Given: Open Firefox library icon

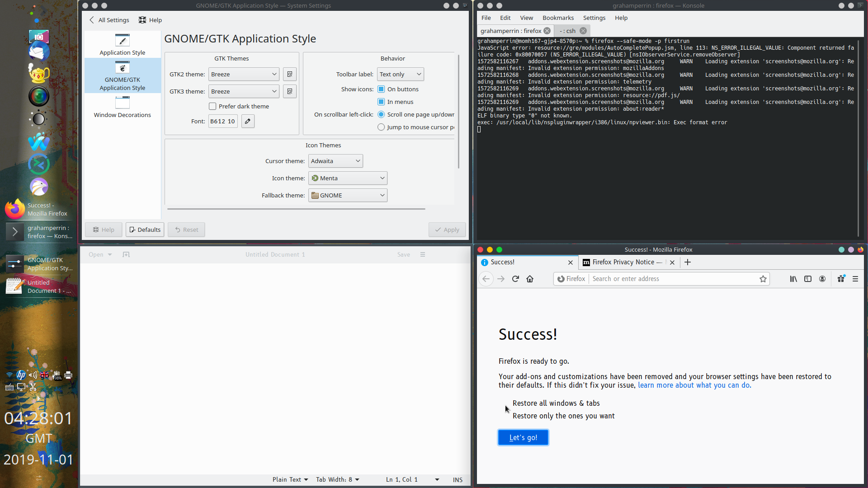Looking at the screenshot, I should (x=793, y=279).
